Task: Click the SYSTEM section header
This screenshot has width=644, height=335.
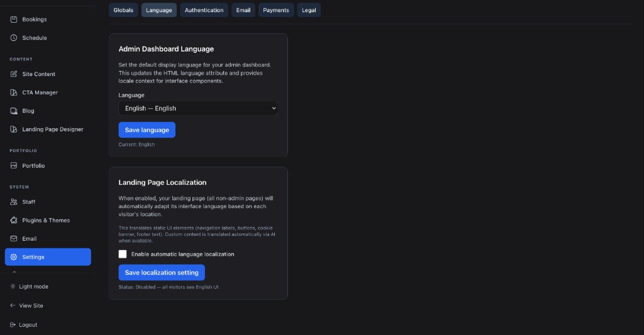Action: click(x=19, y=187)
